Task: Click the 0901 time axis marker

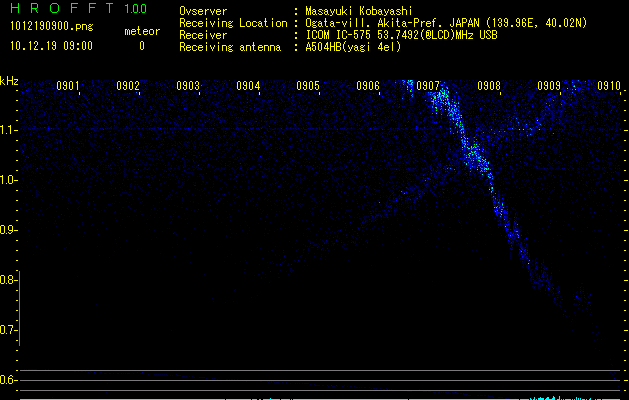Action: [67, 86]
